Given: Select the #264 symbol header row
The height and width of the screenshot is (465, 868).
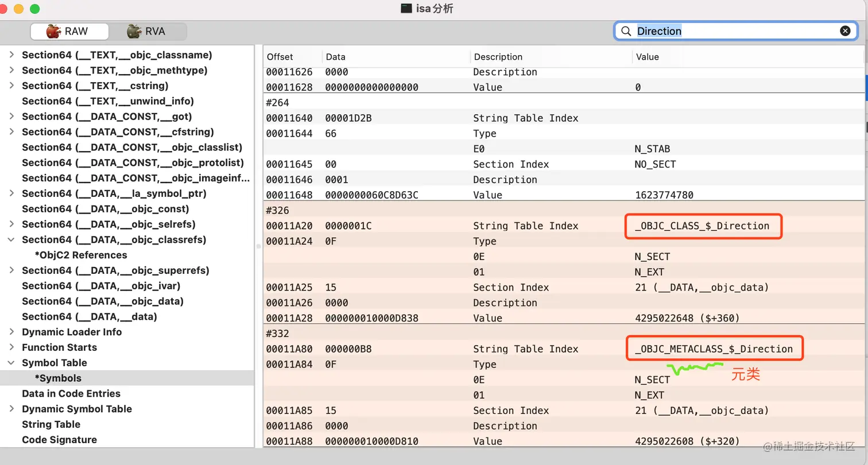Looking at the screenshot, I should click(564, 103).
